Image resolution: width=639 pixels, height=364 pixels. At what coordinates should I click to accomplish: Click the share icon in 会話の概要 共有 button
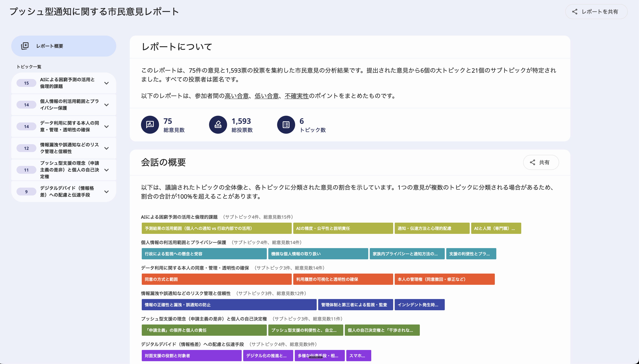pyautogui.click(x=532, y=162)
